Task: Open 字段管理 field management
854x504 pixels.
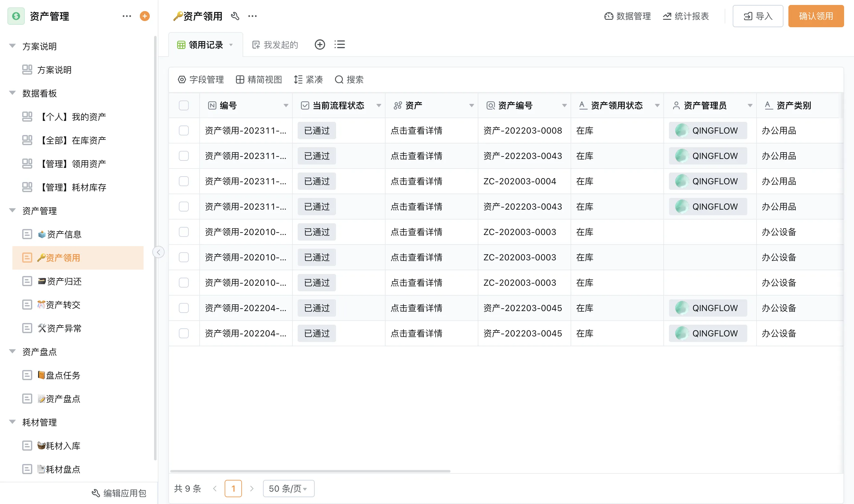Action: click(x=201, y=79)
